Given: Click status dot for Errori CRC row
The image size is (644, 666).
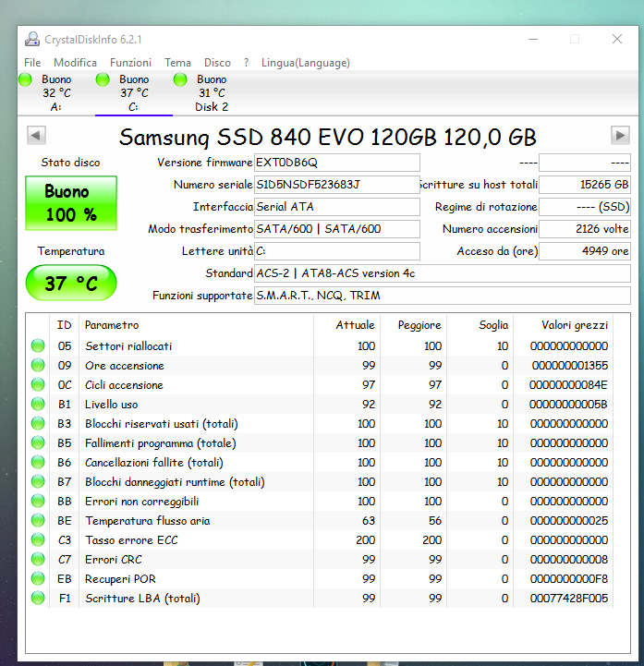Looking at the screenshot, I should (x=38, y=560).
